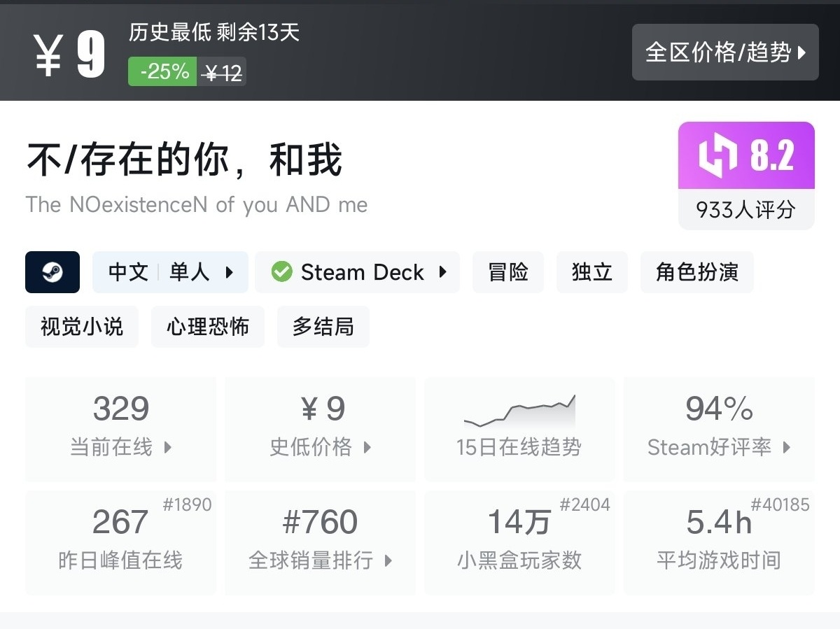The image size is (840, 629).
Task: Click the 15-day online trend chart
Action: point(519,413)
